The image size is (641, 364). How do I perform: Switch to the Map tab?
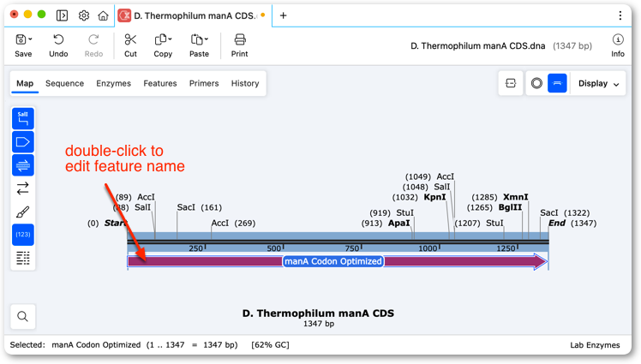pos(25,83)
